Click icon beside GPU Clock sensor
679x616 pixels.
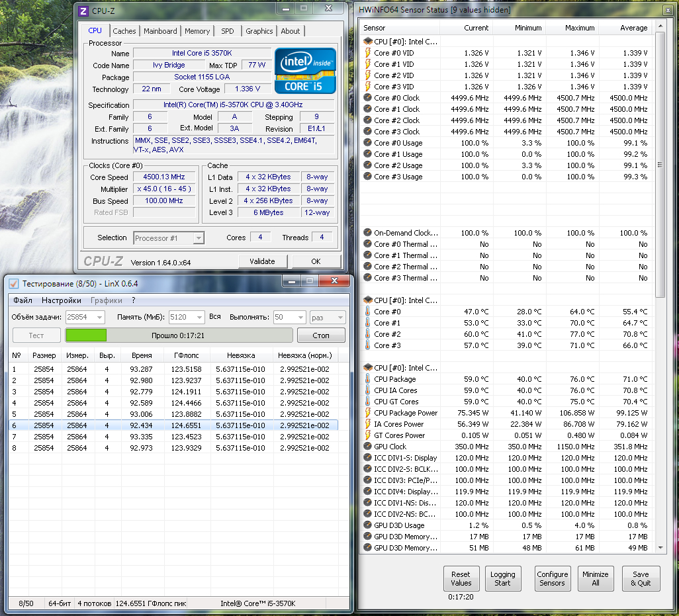pyautogui.click(x=368, y=447)
